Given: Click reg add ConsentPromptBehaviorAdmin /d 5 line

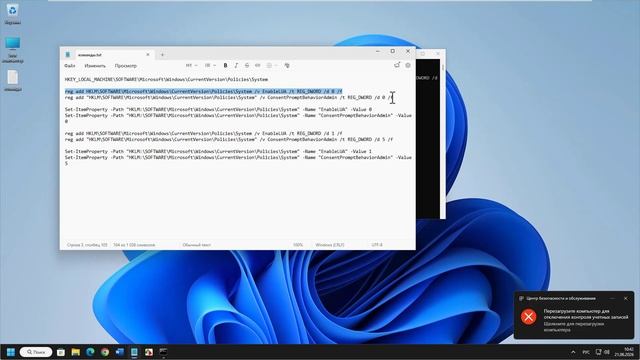Looking at the screenshot, I should [229, 140].
